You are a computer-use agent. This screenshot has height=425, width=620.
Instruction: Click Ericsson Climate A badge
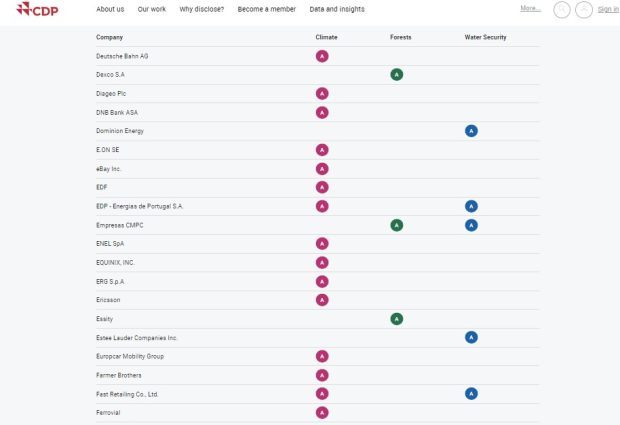322,300
